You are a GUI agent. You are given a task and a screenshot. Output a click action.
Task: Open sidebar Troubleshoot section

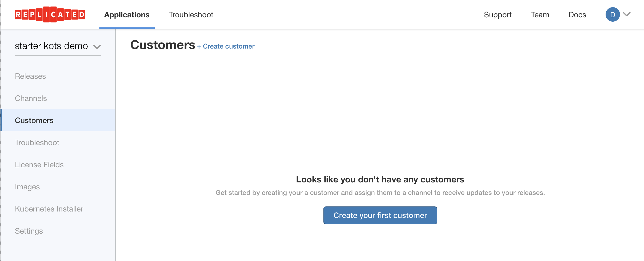pyautogui.click(x=37, y=142)
